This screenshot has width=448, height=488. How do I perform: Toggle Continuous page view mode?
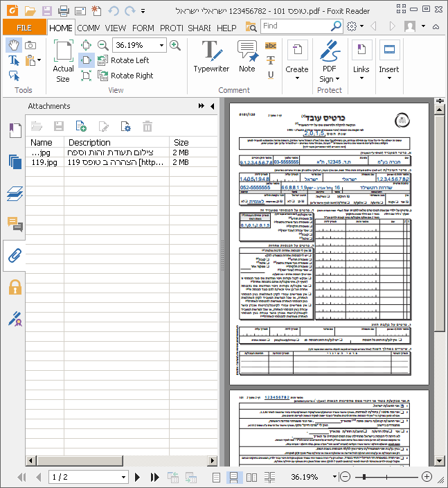click(x=234, y=477)
